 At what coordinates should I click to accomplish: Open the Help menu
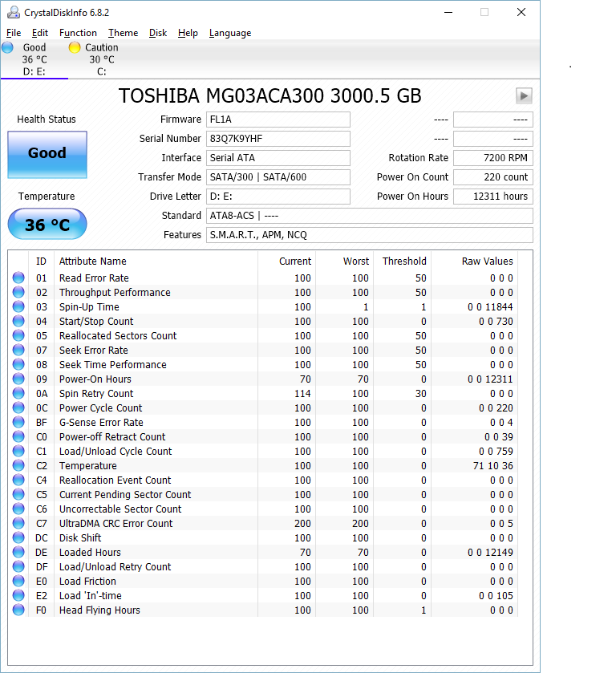tap(188, 33)
